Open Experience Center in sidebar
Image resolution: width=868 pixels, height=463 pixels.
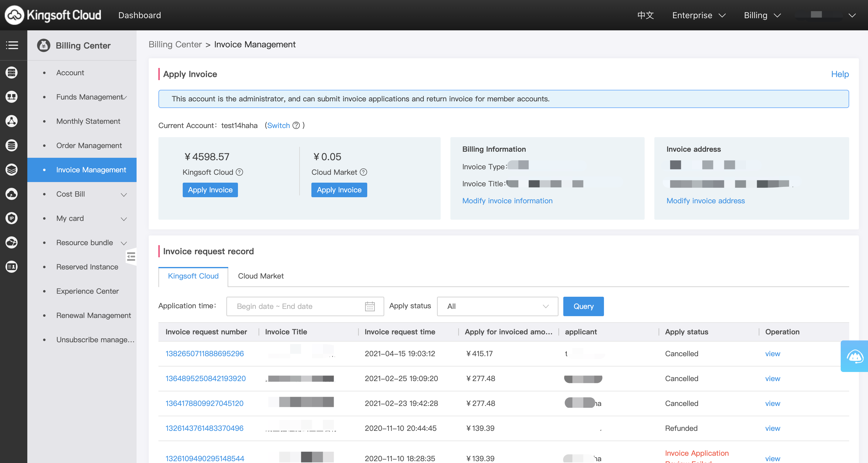(88, 291)
